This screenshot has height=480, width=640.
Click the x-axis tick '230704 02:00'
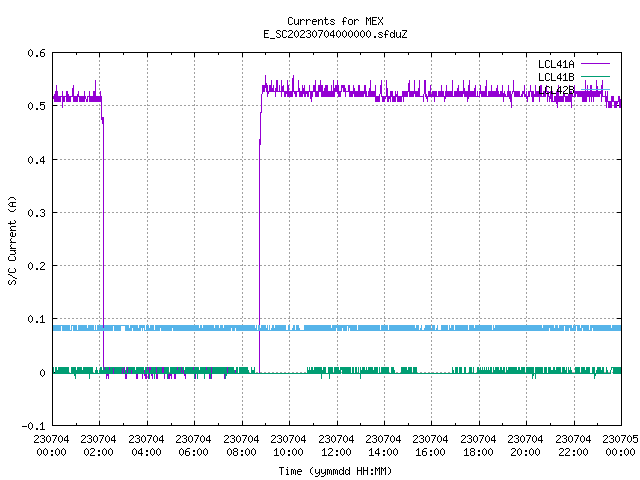coord(98,446)
